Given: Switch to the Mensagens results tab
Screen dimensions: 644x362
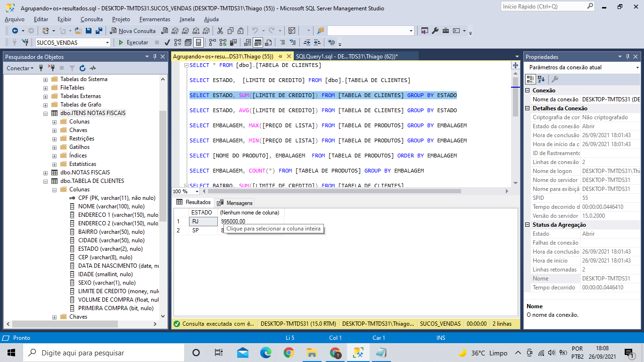Looking at the screenshot, I should coord(235,203).
